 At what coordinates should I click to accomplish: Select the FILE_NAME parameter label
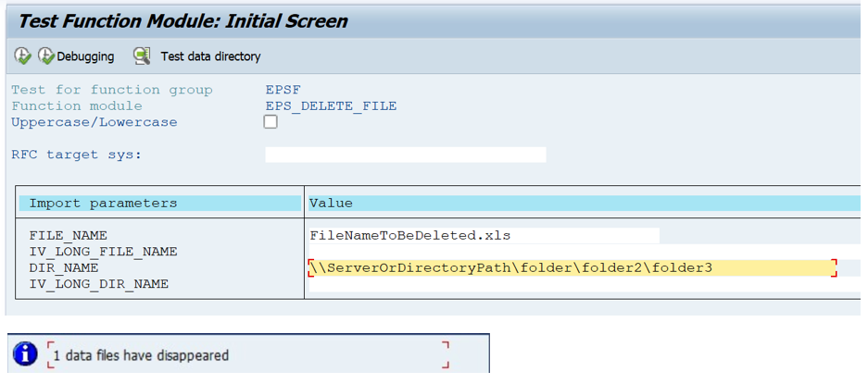(69, 236)
